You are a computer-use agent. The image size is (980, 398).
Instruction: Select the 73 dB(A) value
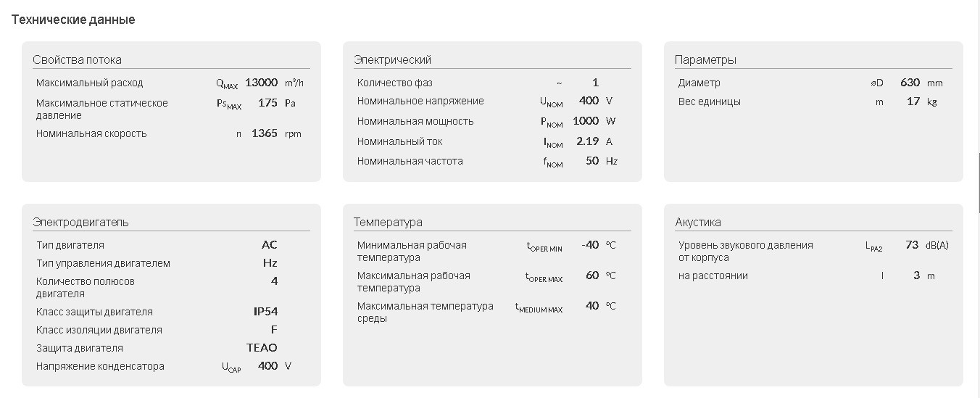[x=912, y=245]
